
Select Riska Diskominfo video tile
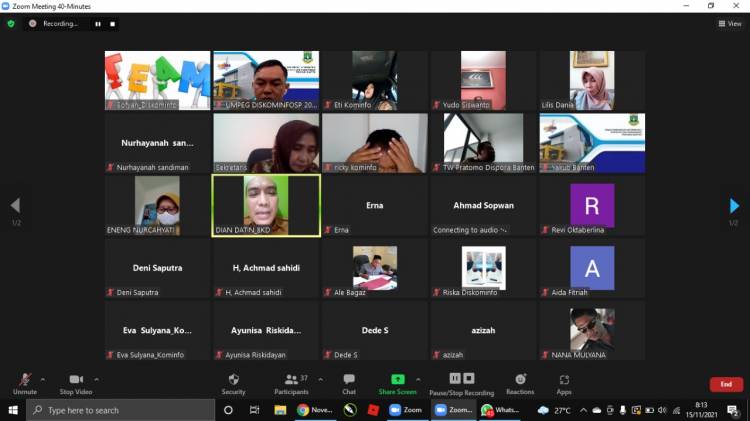click(x=484, y=268)
